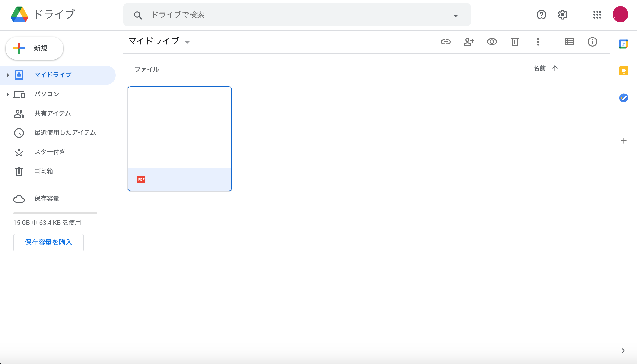This screenshot has width=637, height=364.
Task: Click the red PDF file type icon
Action: (141, 180)
